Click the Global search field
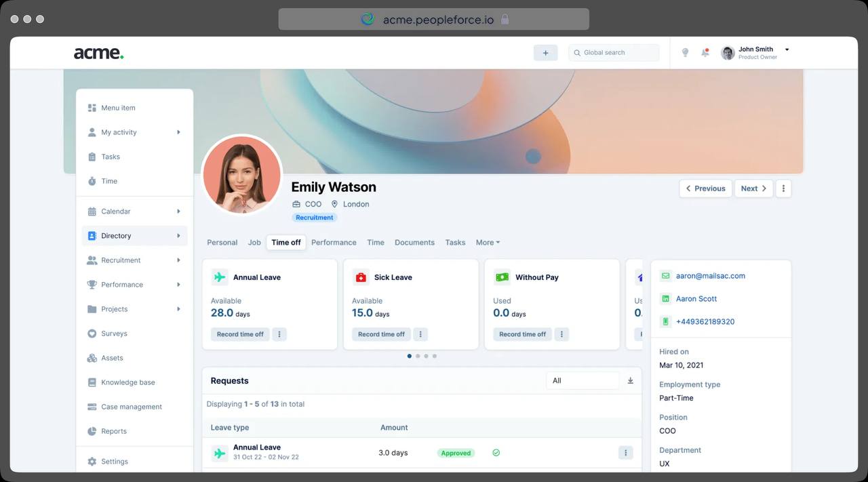Image resolution: width=868 pixels, height=482 pixels. [614, 53]
